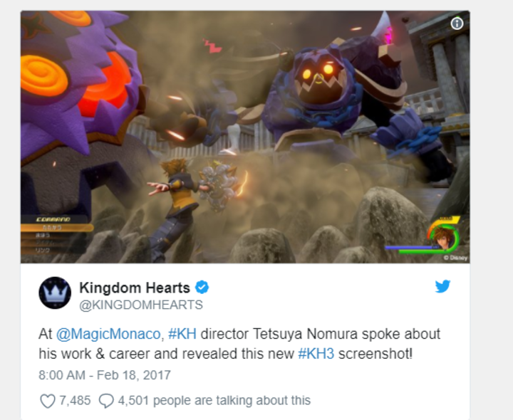This screenshot has width=513, height=420.
Task: Click the blue verified badge
Action: (x=202, y=288)
